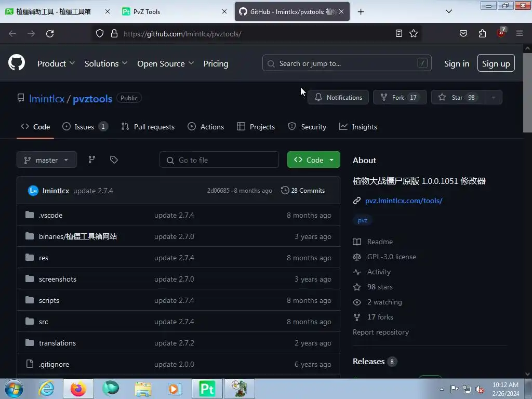Switch to the 植僵辅助工具 browser tab
The image size is (532, 399).
point(58,11)
